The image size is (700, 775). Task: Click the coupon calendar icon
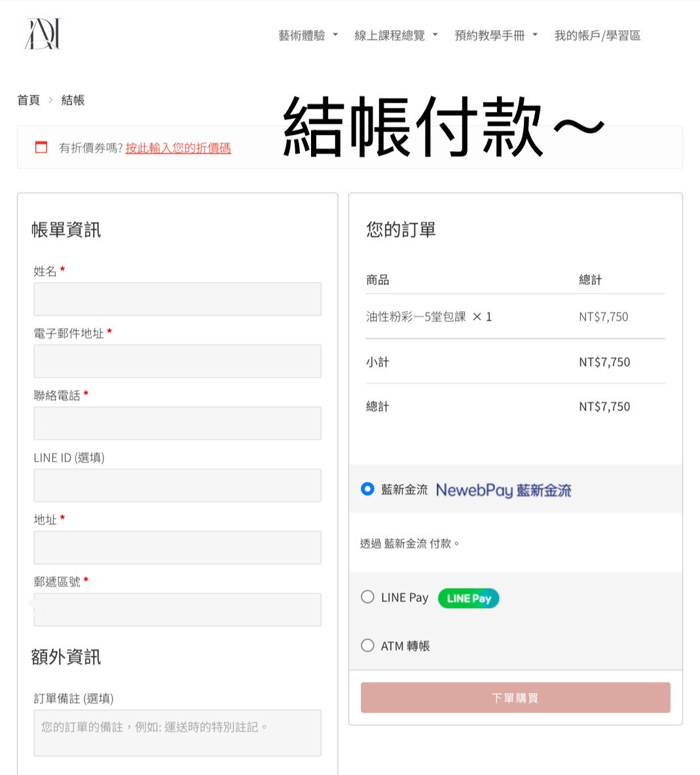tap(41, 147)
